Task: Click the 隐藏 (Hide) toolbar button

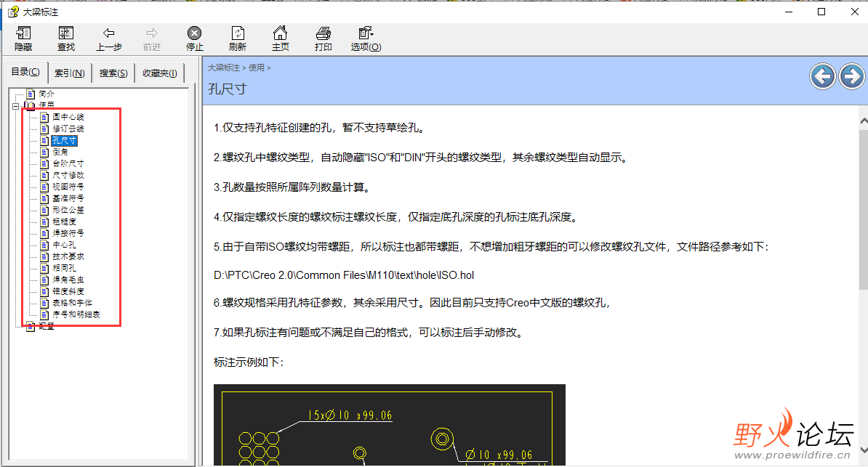Action: pyautogui.click(x=23, y=38)
